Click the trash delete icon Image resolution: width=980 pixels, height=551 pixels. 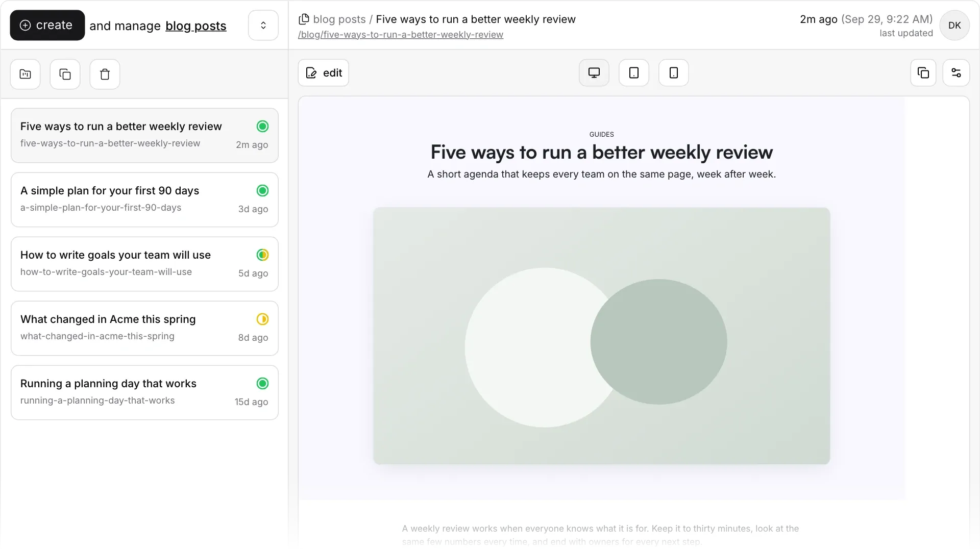click(105, 74)
